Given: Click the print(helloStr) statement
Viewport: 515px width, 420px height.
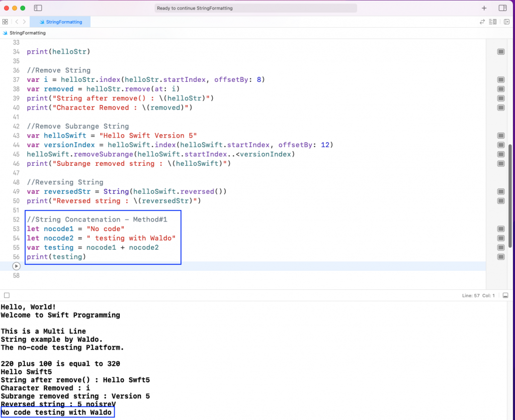Looking at the screenshot, I should click(58, 52).
